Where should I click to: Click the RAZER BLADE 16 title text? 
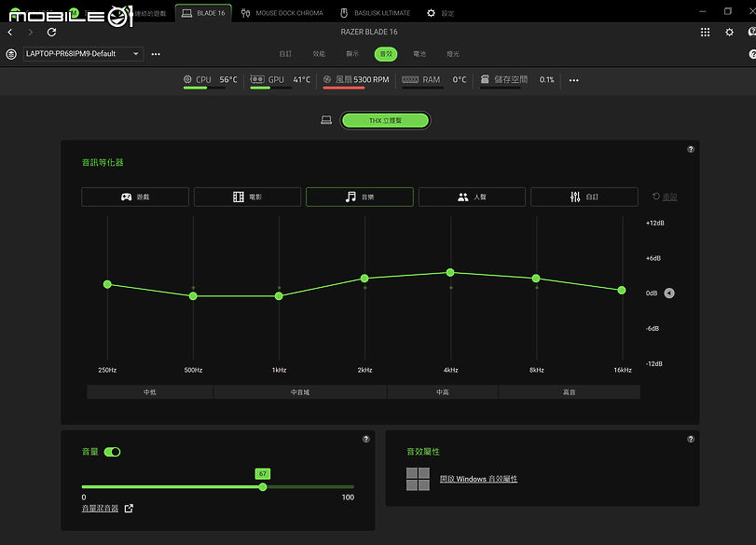369,32
